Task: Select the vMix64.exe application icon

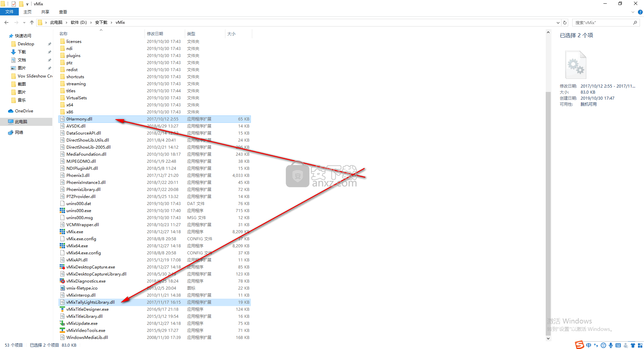Action: [x=62, y=246]
